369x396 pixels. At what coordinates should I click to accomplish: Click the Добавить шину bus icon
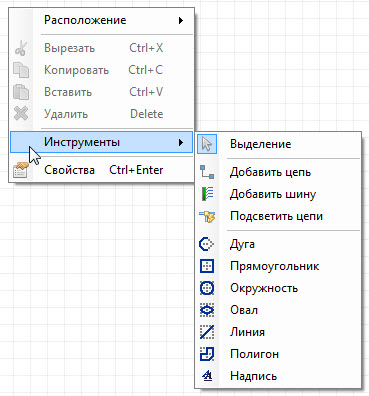point(208,194)
